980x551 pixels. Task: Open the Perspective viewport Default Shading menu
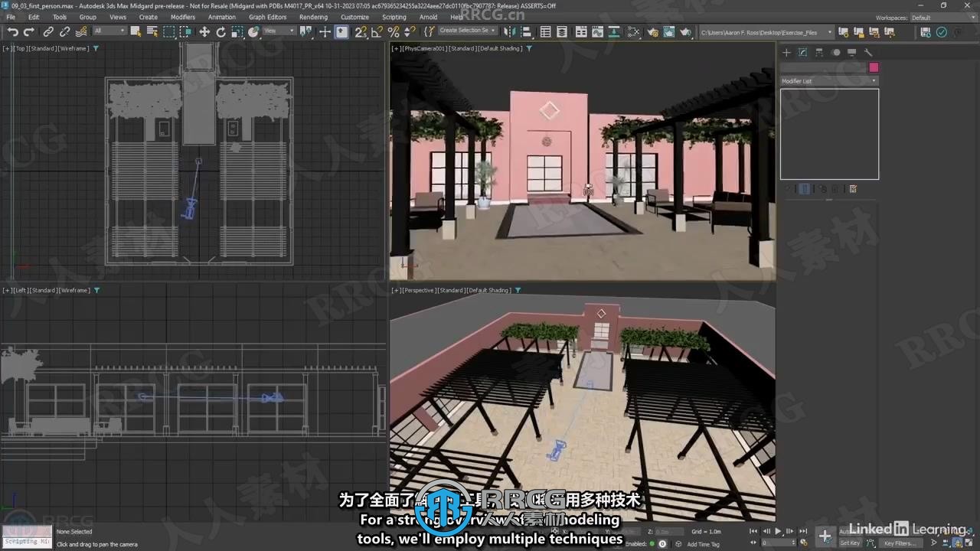(x=488, y=290)
